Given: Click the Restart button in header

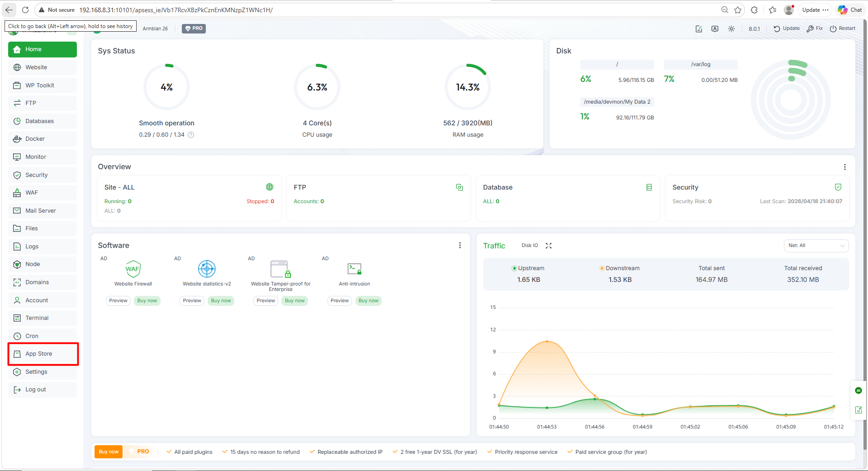Looking at the screenshot, I should click(842, 29).
